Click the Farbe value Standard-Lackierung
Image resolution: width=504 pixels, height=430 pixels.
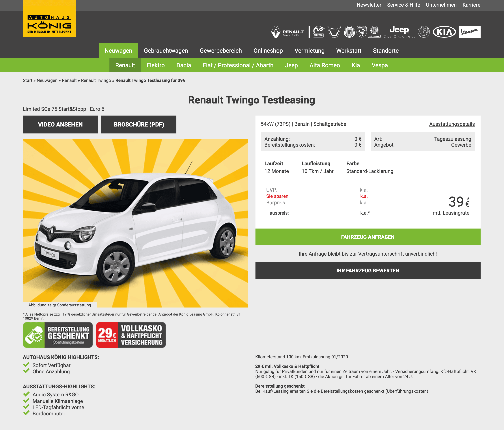click(370, 171)
